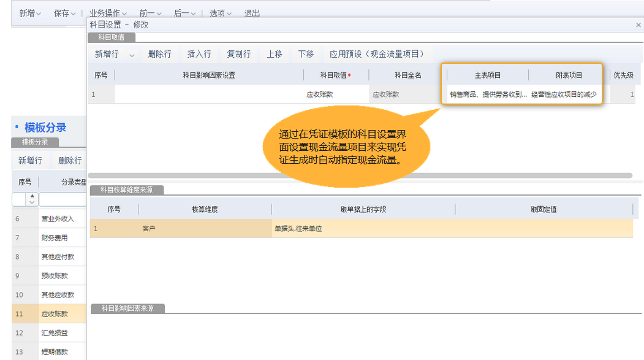Click the horizontal scrollbar of 科目取值 grid

point(360,175)
